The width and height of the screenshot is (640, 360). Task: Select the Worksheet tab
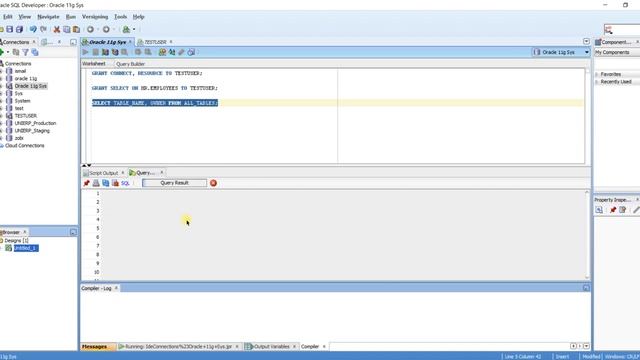point(93,64)
